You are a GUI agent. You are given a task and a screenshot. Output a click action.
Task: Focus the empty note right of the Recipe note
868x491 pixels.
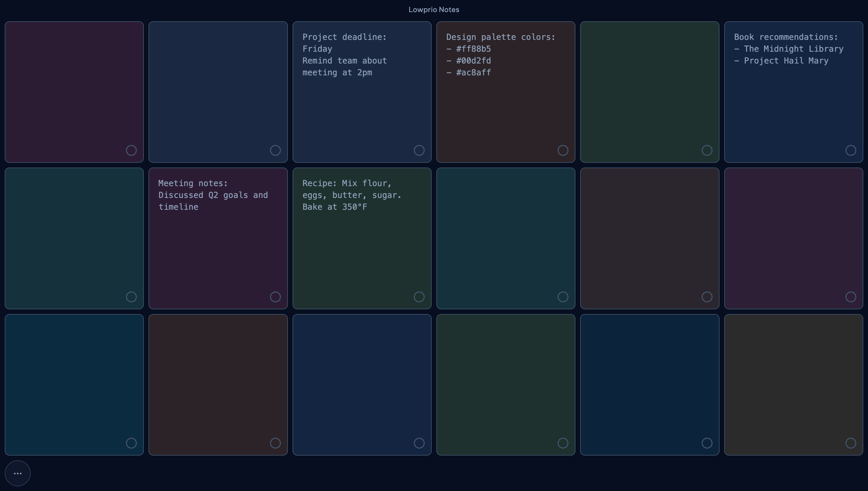tap(506, 238)
